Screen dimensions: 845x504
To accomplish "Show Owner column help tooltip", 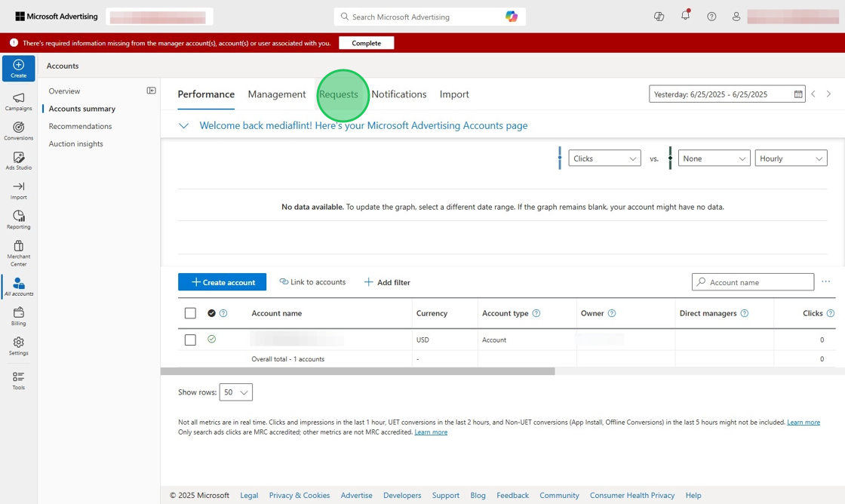I will (x=612, y=313).
